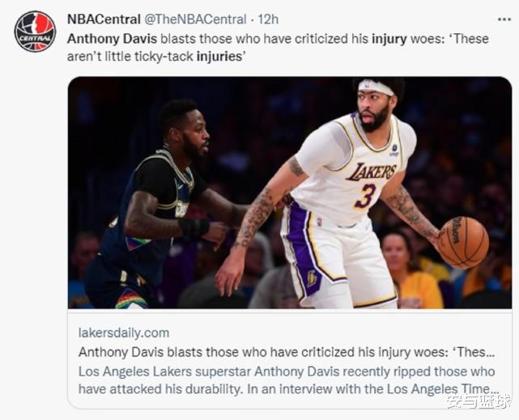
Task: Open the @TheNBACentral handle link
Action: 195,19
